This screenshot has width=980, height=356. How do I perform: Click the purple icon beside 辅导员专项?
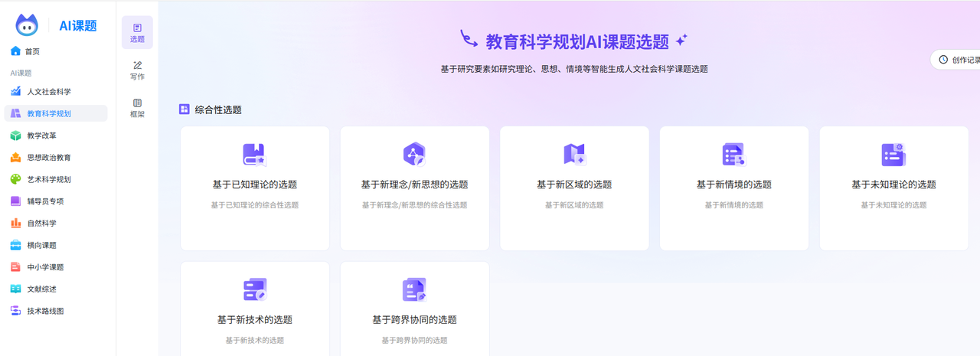pyautogui.click(x=15, y=201)
